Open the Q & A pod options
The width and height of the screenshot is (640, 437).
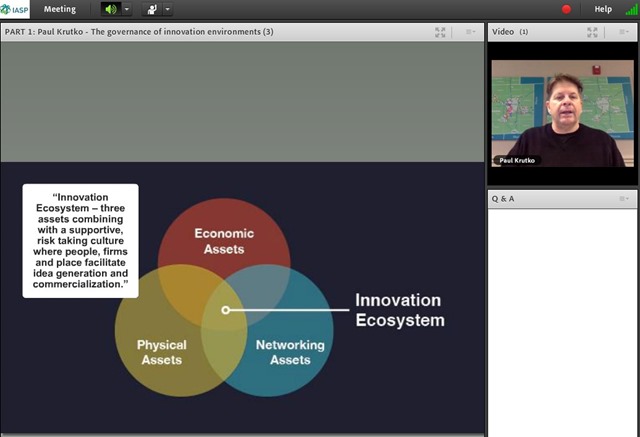[624, 199]
